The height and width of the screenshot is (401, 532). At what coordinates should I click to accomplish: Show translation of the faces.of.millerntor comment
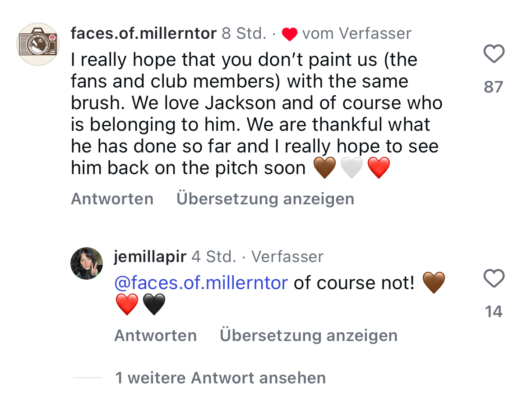click(x=265, y=199)
